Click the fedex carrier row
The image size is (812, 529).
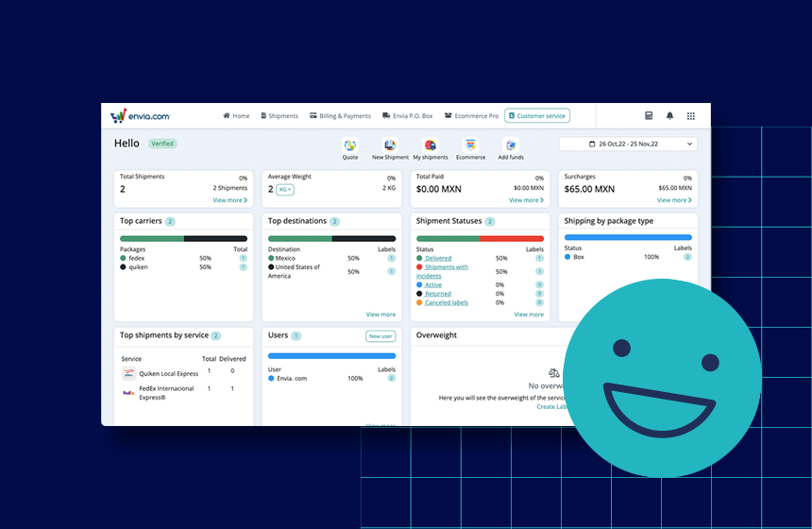coord(183,258)
